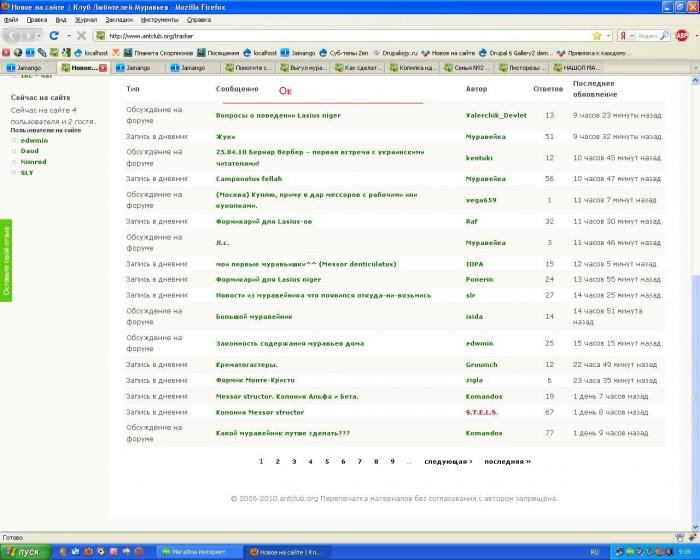
Task: Open the 'Большой муравейник' topic link
Action: pos(254,316)
